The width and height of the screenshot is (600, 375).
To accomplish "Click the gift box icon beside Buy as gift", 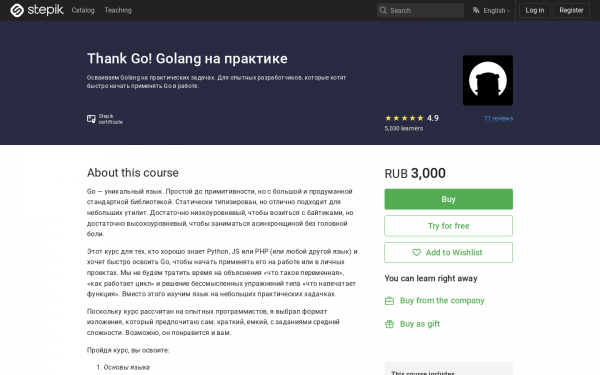I will coord(389,324).
